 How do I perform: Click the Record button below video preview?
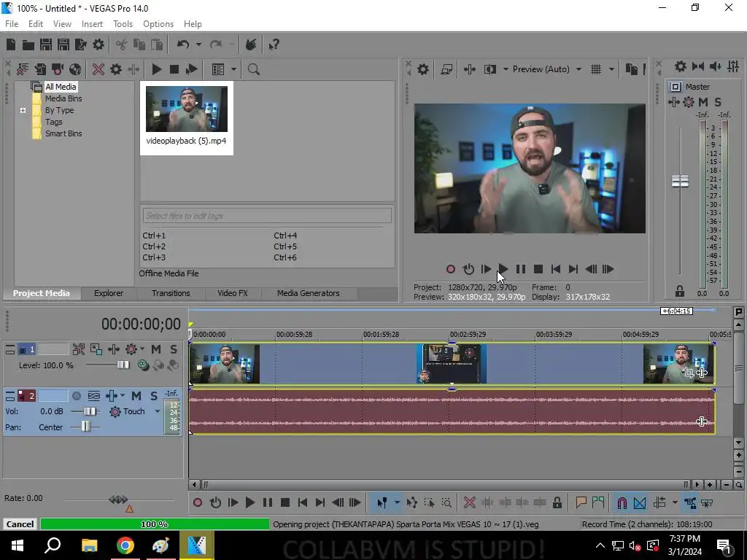pos(450,270)
